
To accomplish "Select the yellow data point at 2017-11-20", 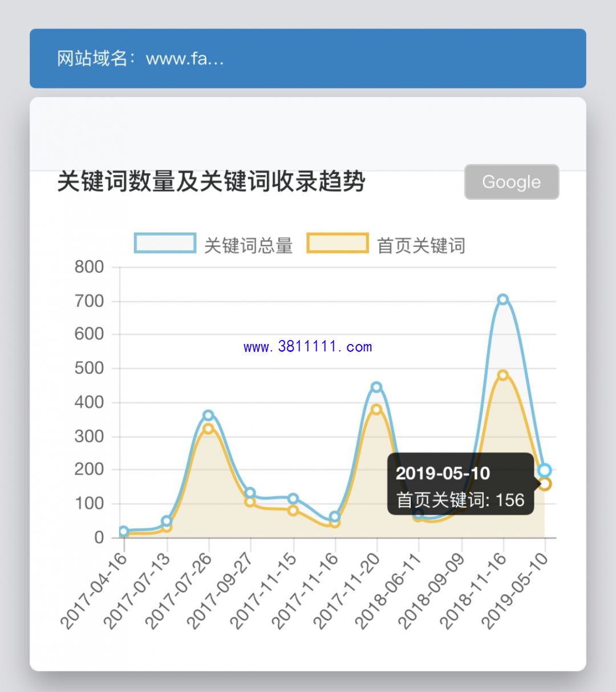I will pos(376,409).
